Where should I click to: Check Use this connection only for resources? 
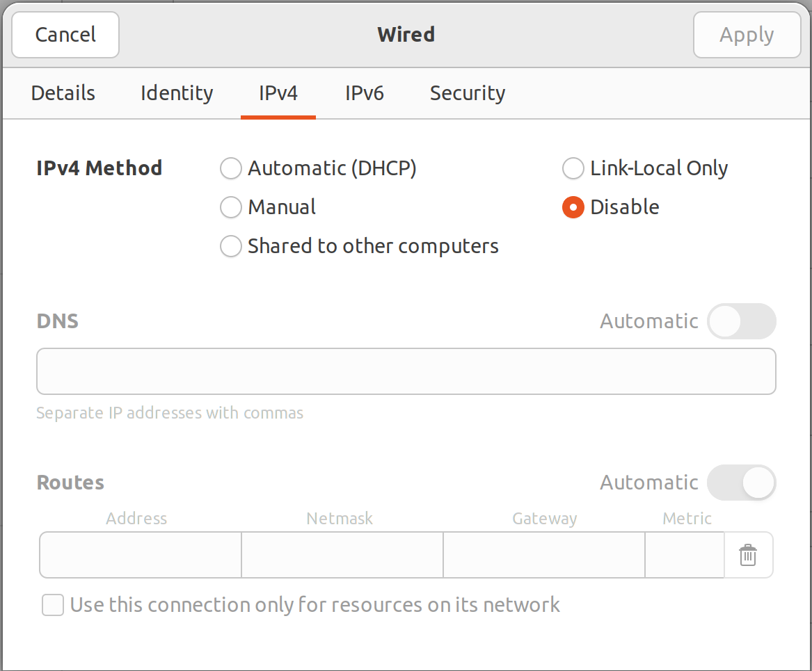[53, 605]
